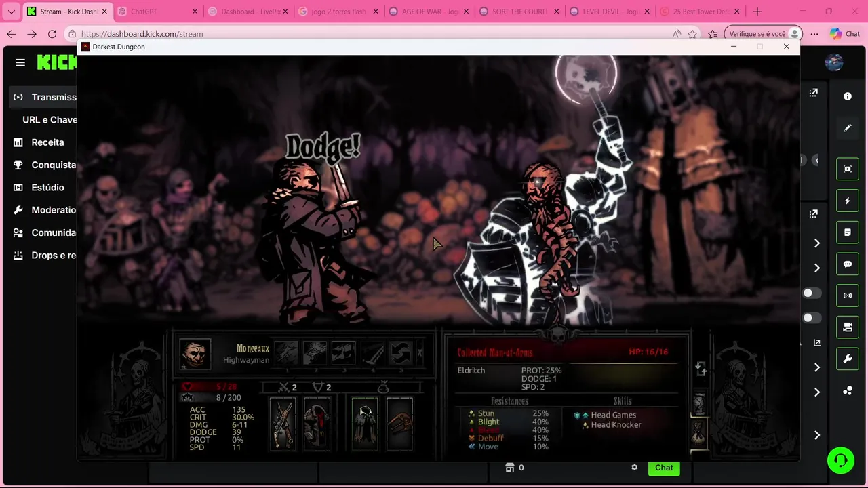
Task: Open the Kick user avatar menu
Action: pos(834,62)
